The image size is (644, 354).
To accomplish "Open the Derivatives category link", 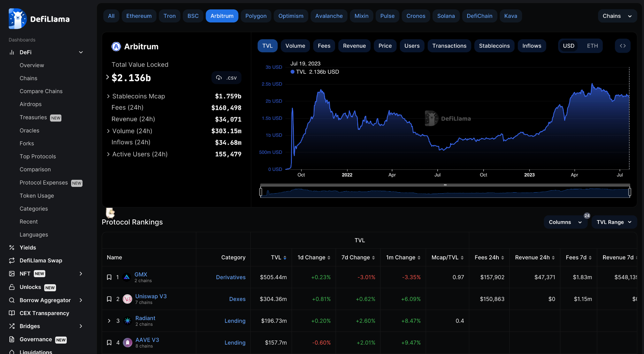I will tap(231, 277).
